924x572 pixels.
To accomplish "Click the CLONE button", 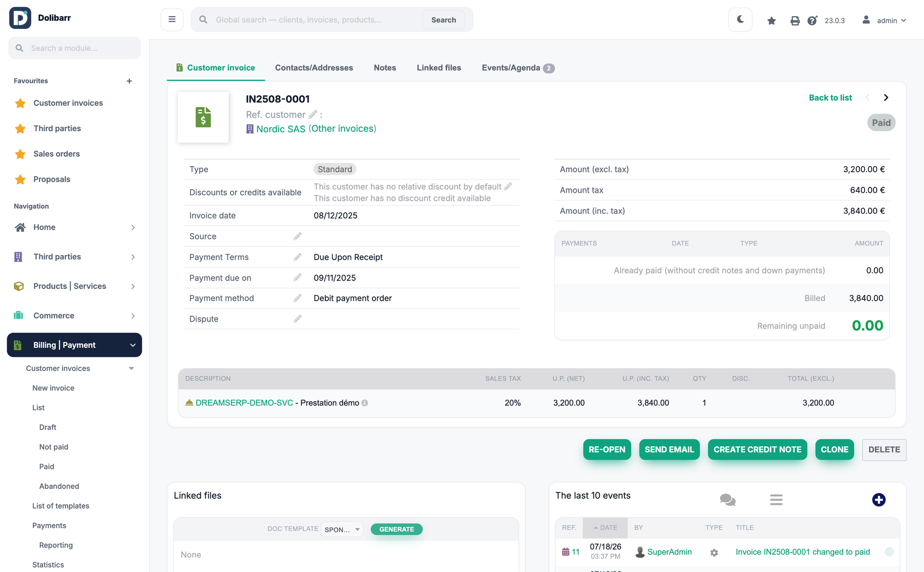I will [x=835, y=449].
